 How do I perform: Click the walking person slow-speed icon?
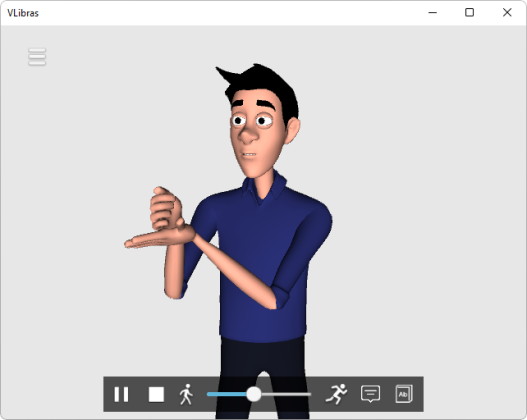[186, 394]
